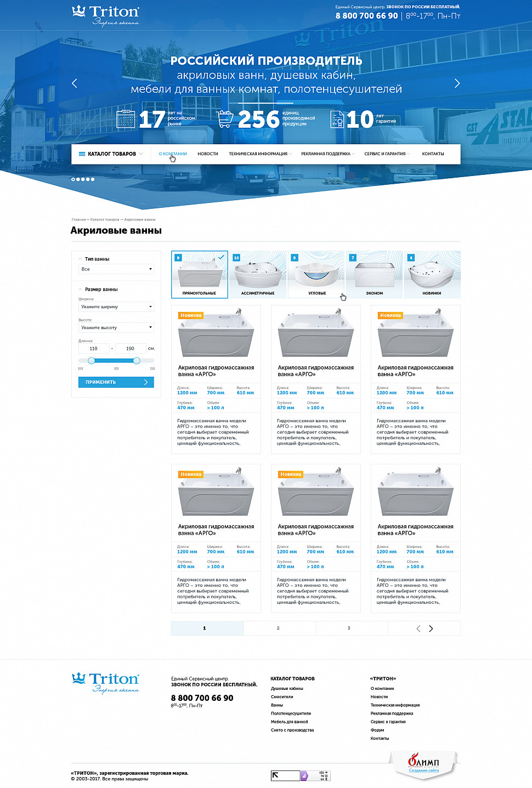Click maximum length field 190

(130, 349)
